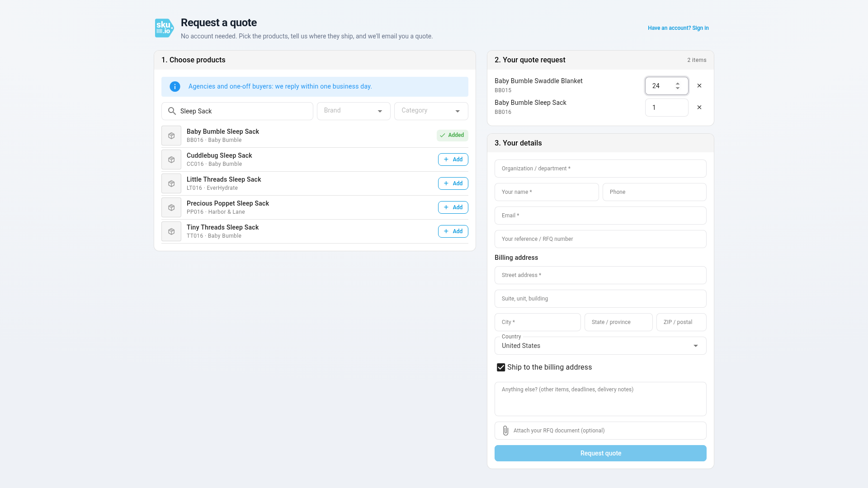
Task: Click Your reference / RFQ number field
Action: 600,239
